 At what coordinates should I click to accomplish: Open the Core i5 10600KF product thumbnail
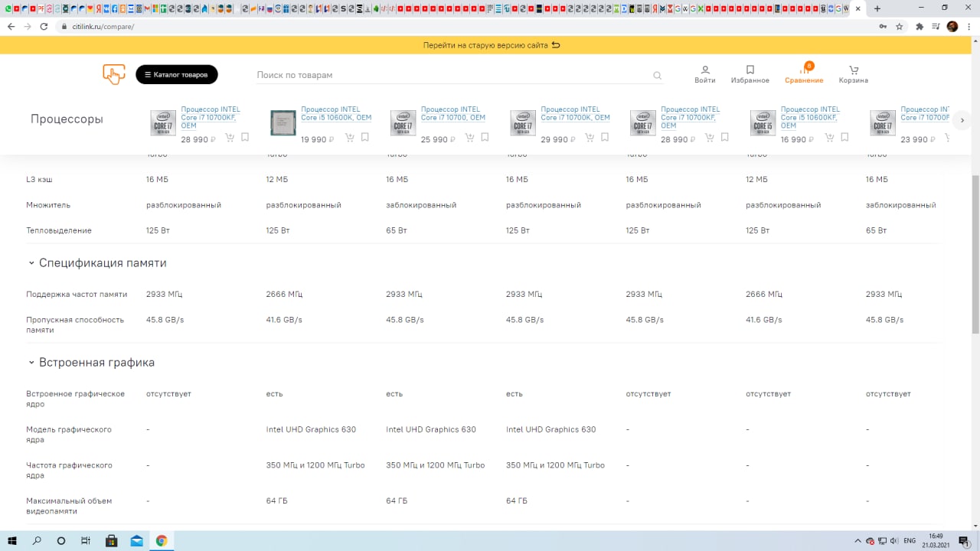(x=763, y=123)
